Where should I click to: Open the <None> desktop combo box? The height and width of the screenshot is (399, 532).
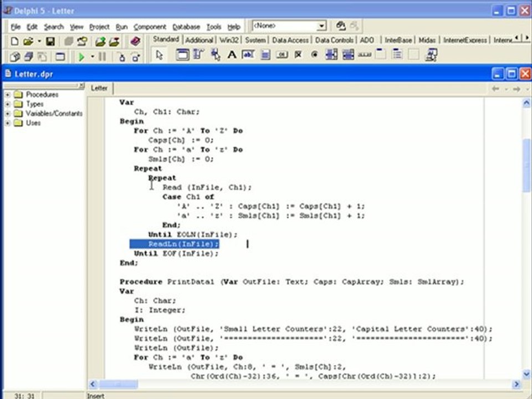point(289,26)
